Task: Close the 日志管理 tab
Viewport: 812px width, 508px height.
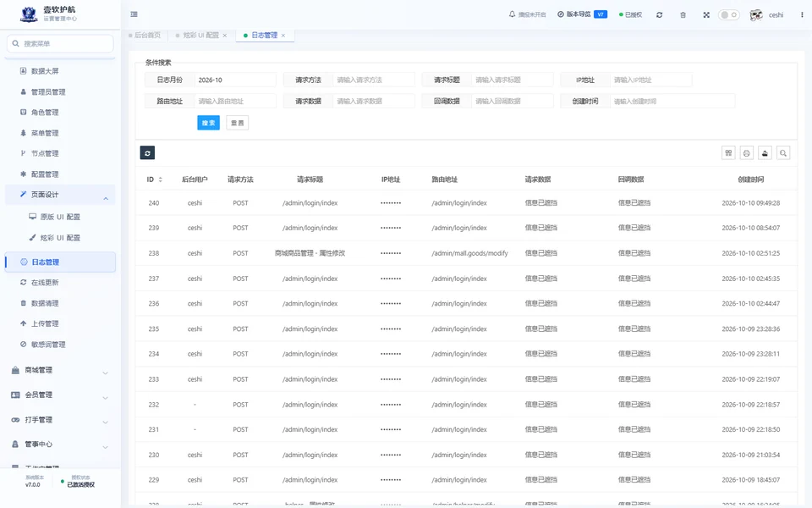Action: pos(283,36)
